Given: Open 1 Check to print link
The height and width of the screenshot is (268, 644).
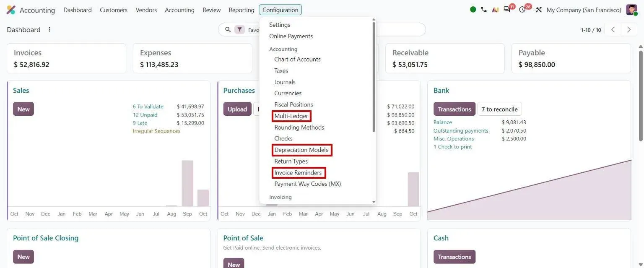Looking at the screenshot, I should tap(453, 147).
